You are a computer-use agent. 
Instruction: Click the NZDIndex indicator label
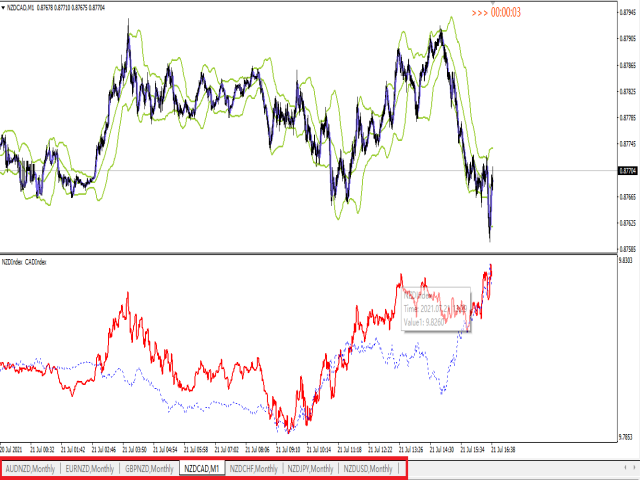tap(11, 262)
